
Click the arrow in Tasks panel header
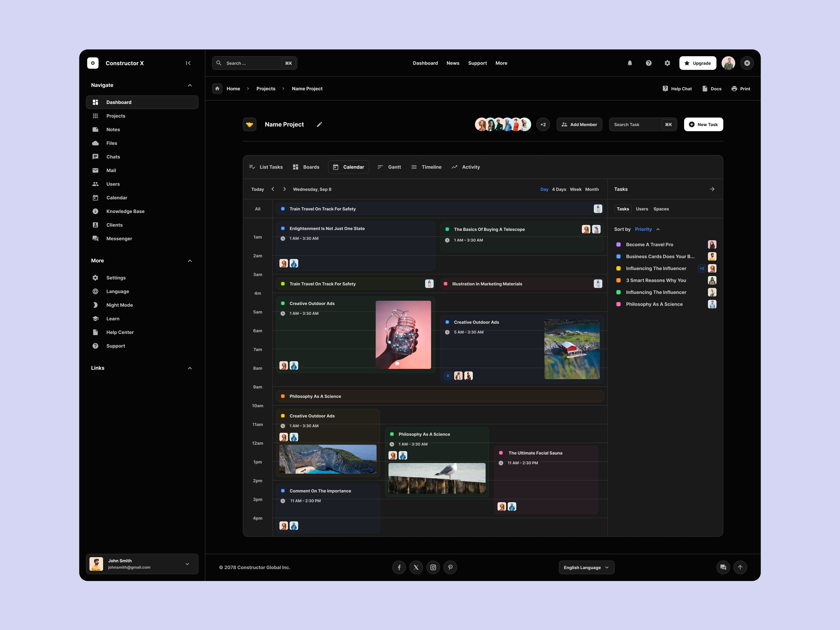click(x=712, y=189)
